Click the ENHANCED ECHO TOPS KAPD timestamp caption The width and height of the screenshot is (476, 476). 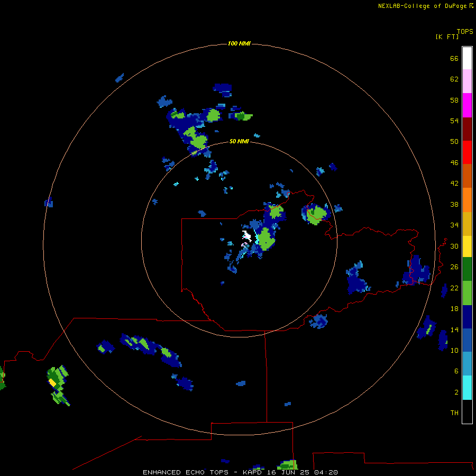(240, 472)
